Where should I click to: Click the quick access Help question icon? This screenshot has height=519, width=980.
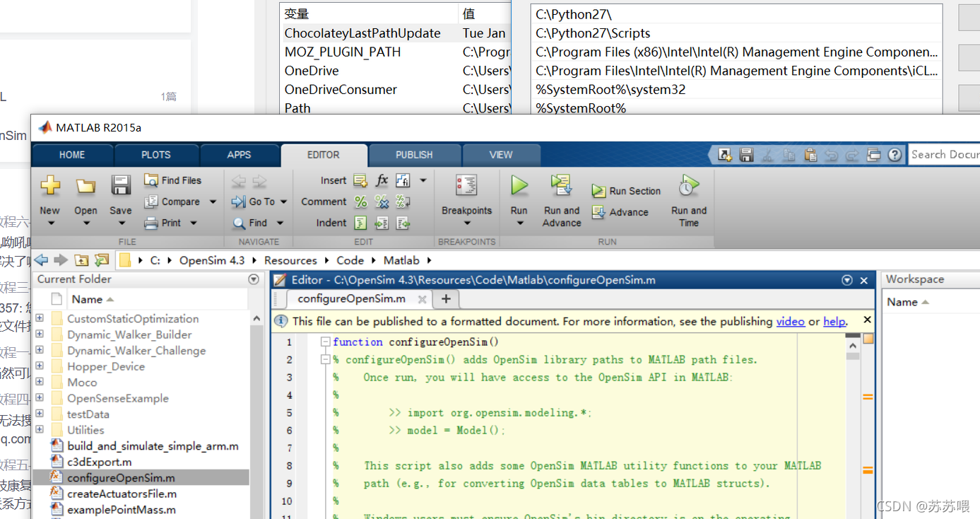pyautogui.click(x=895, y=154)
